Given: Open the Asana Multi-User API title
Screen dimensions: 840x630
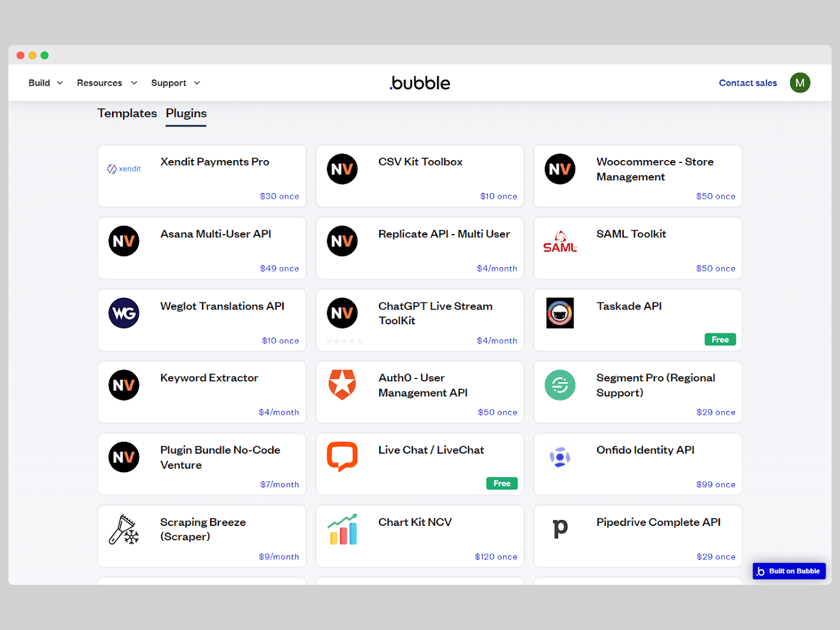Looking at the screenshot, I should point(216,234).
